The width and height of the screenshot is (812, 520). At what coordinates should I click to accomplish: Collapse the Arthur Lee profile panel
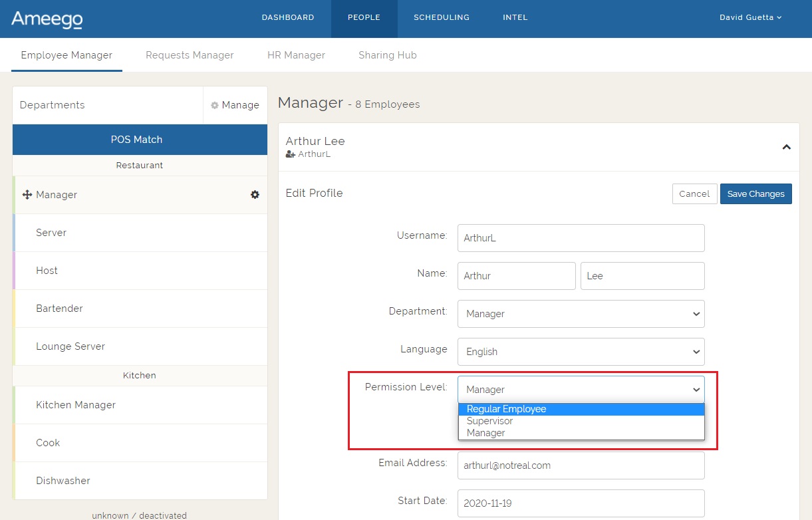pyautogui.click(x=786, y=147)
